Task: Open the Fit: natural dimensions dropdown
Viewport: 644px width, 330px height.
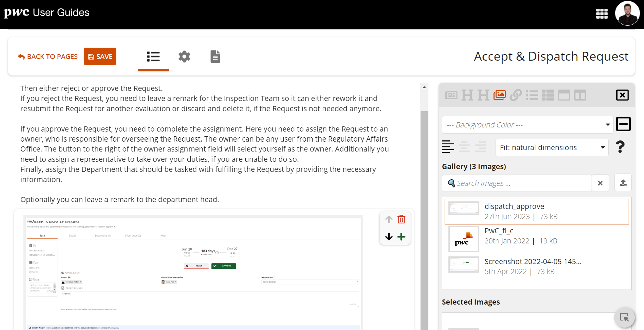Action: coord(552,147)
